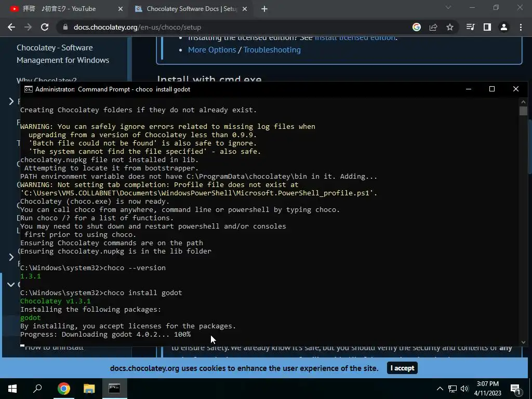Toggle Chrome side panel
This screenshot has height=399, width=532.
487,27
